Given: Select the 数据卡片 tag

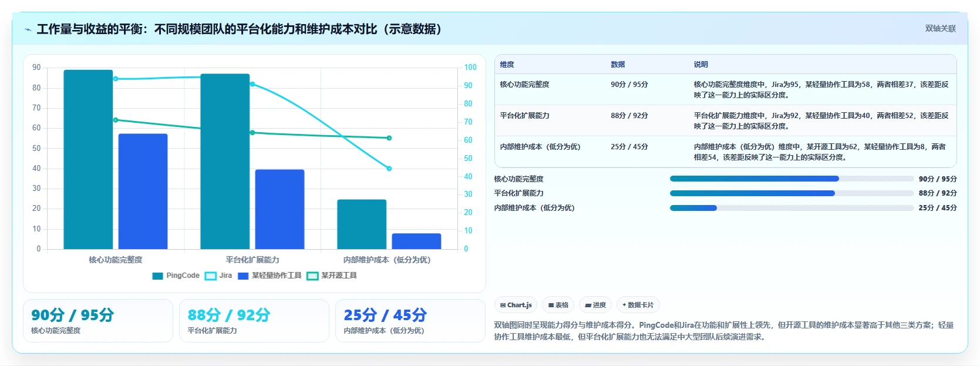Looking at the screenshot, I should pos(638,305).
